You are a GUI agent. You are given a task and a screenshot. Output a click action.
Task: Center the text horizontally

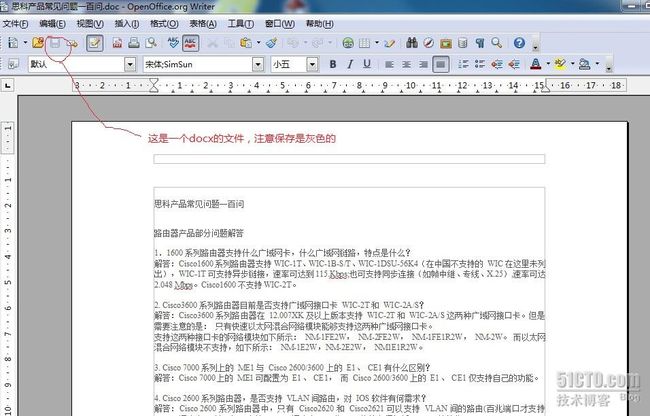click(x=406, y=64)
